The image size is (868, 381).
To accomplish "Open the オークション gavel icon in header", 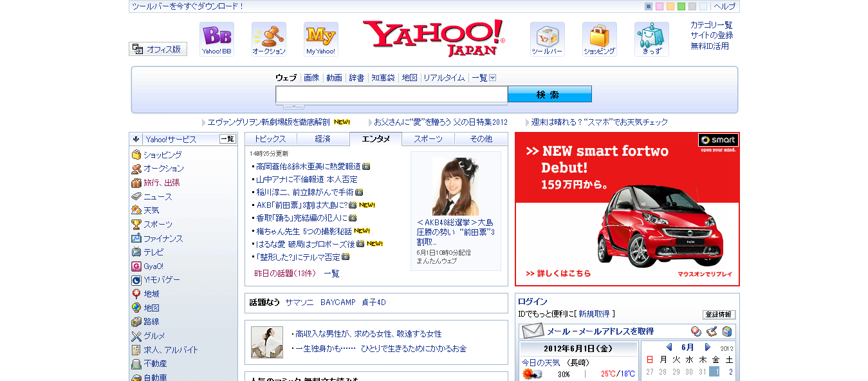I will [x=269, y=39].
